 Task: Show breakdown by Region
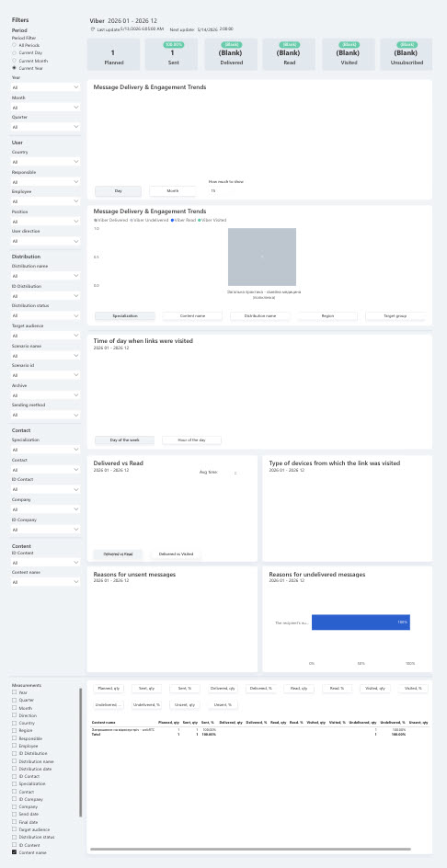pyautogui.click(x=327, y=316)
